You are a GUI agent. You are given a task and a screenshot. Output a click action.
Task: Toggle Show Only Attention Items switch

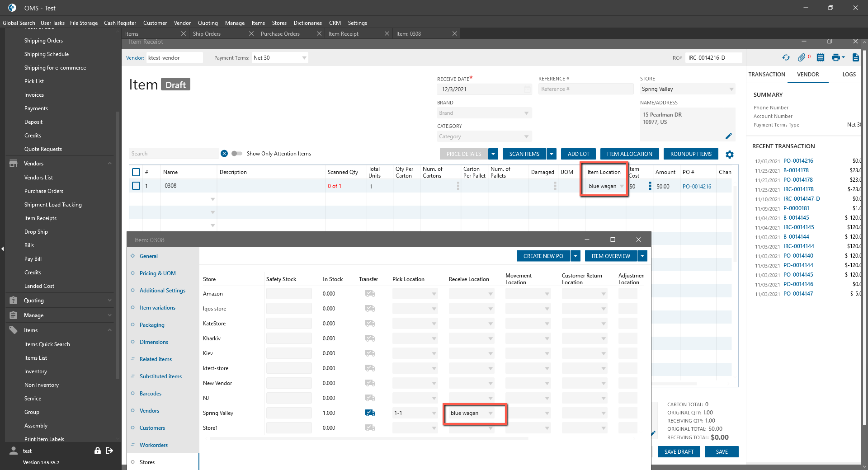[x=237, y=154]
